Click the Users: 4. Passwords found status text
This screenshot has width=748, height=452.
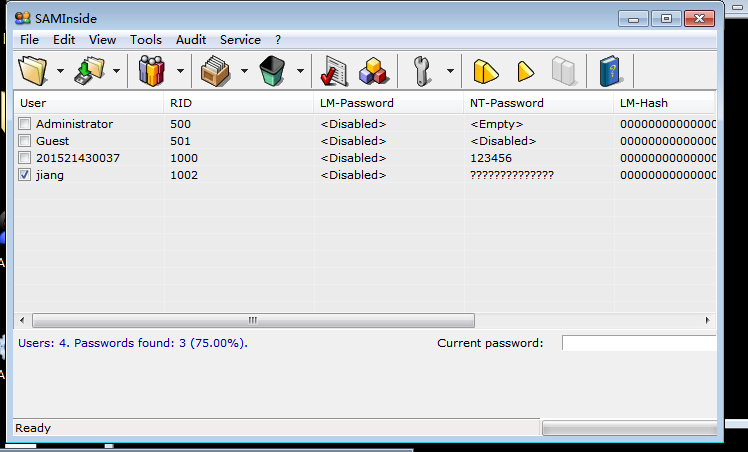coord(133,343)
